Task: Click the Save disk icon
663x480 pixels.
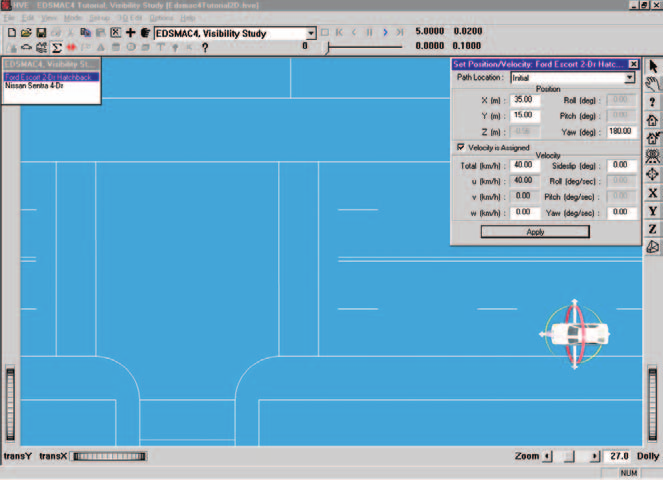Action: pos(41,33)
